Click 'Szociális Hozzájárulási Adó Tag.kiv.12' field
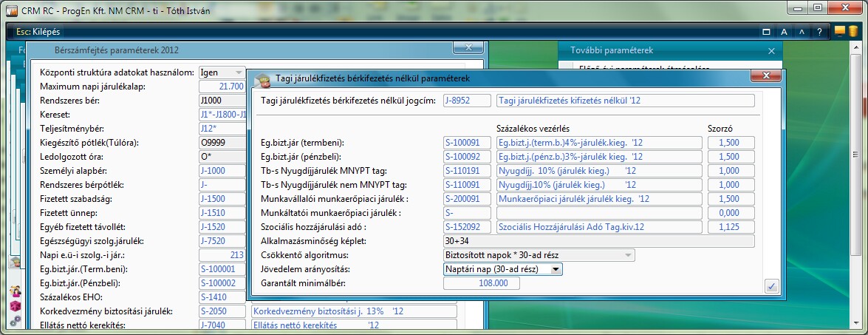The image size is (868, 335). 600,227
